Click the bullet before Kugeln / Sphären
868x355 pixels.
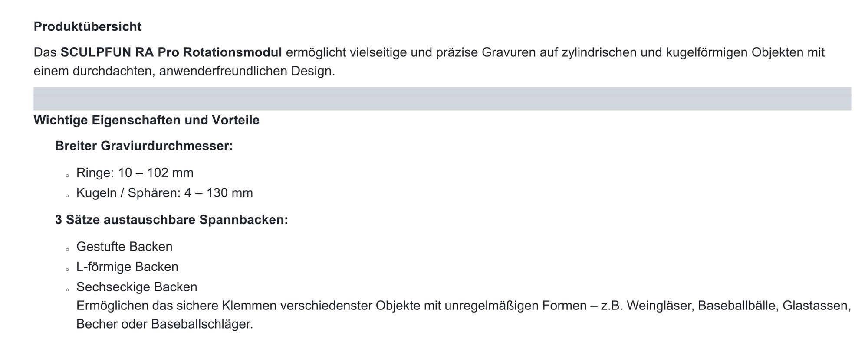tap(67, 196)
